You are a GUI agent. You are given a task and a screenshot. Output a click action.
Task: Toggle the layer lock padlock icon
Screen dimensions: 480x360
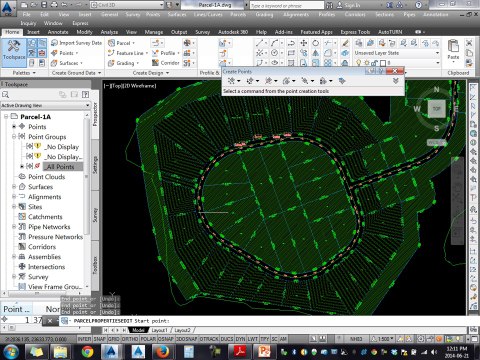(x=374, y=63)
